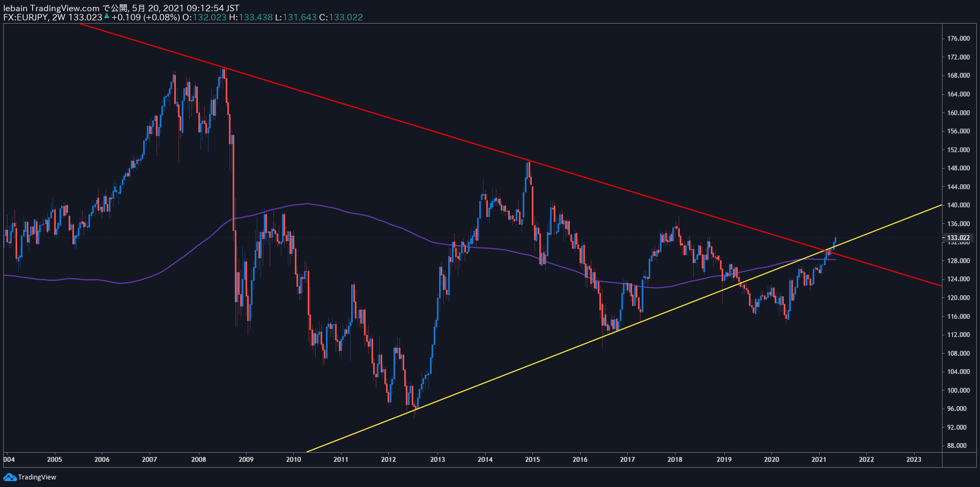This screenshot has width=980, height=487.
Task: Click the 2012 year label on time axis
Action: pyautogui.click(x=389, y=460)
